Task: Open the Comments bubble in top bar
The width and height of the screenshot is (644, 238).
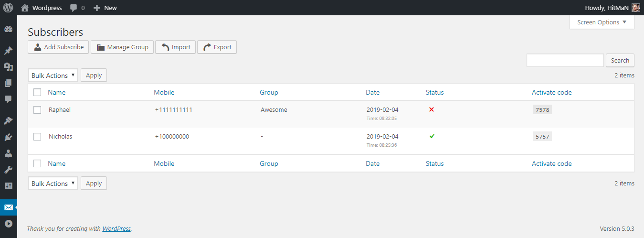Action: tap(77, 8)
